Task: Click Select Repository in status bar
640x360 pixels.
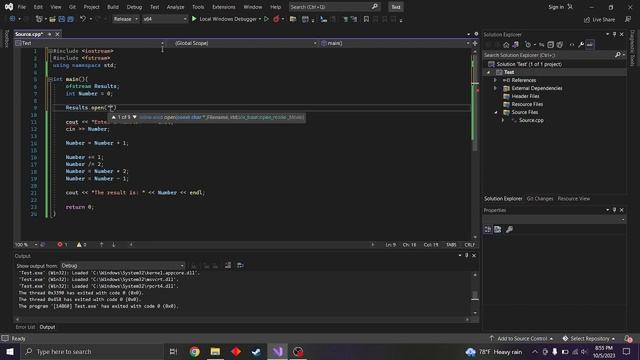Action: click(x=589, y=338)
